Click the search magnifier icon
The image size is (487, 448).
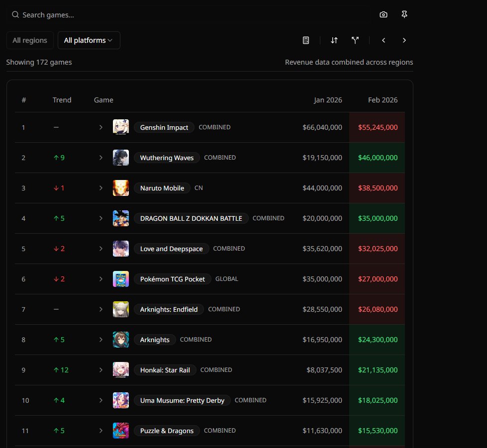(x=15, y=14)
